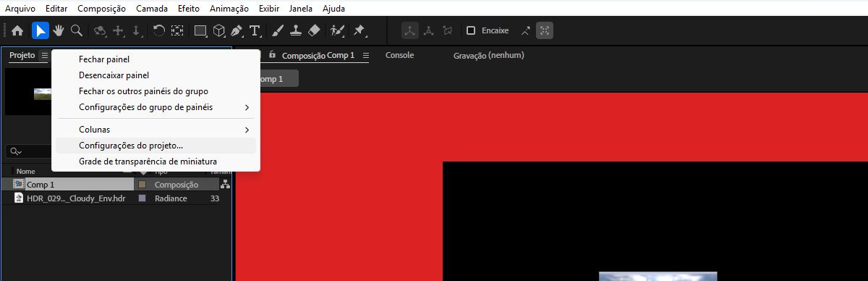Click the Radiance type cell

tap(171, 198)
